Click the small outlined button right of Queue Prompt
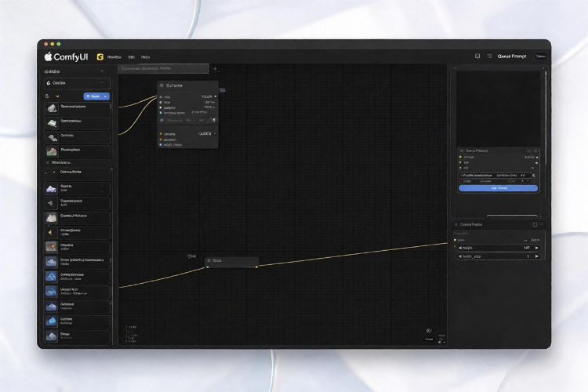 541,56
